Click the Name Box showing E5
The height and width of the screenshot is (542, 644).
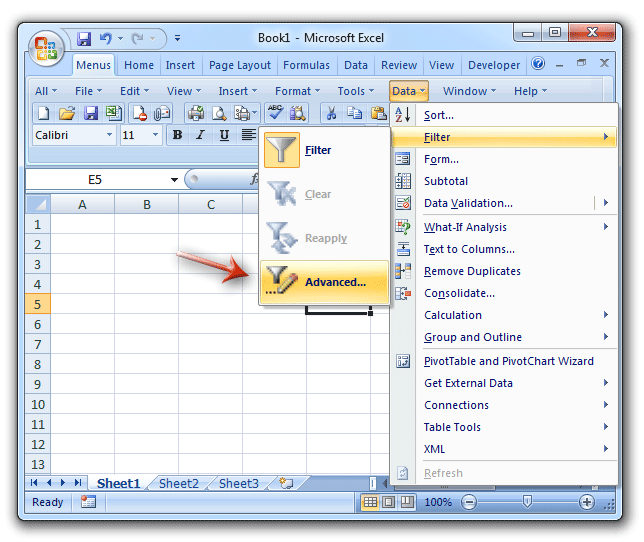(x=95, y=179)
